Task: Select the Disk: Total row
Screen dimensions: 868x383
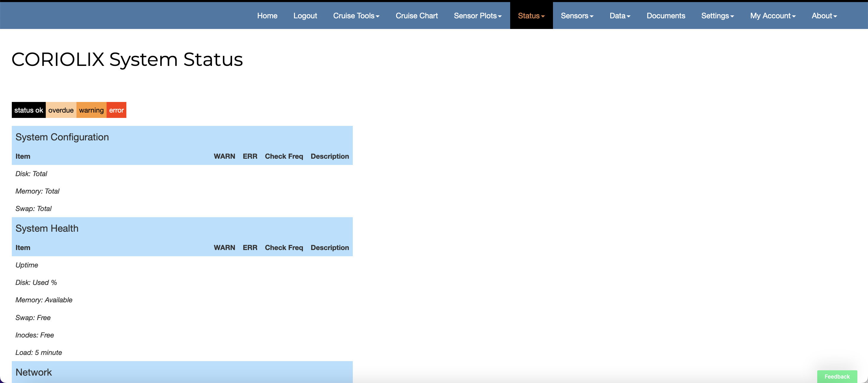Action: (x=31, y=174)
